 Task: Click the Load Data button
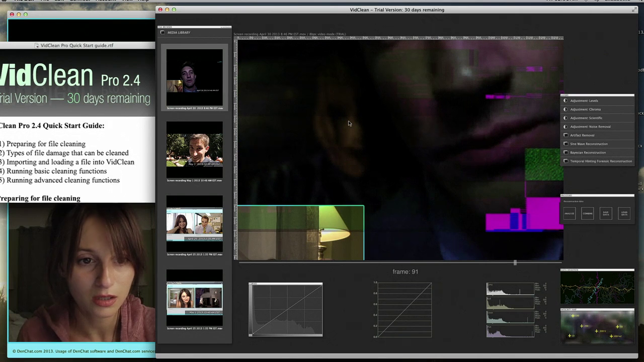pyautogui.click(x=624, y=213)
